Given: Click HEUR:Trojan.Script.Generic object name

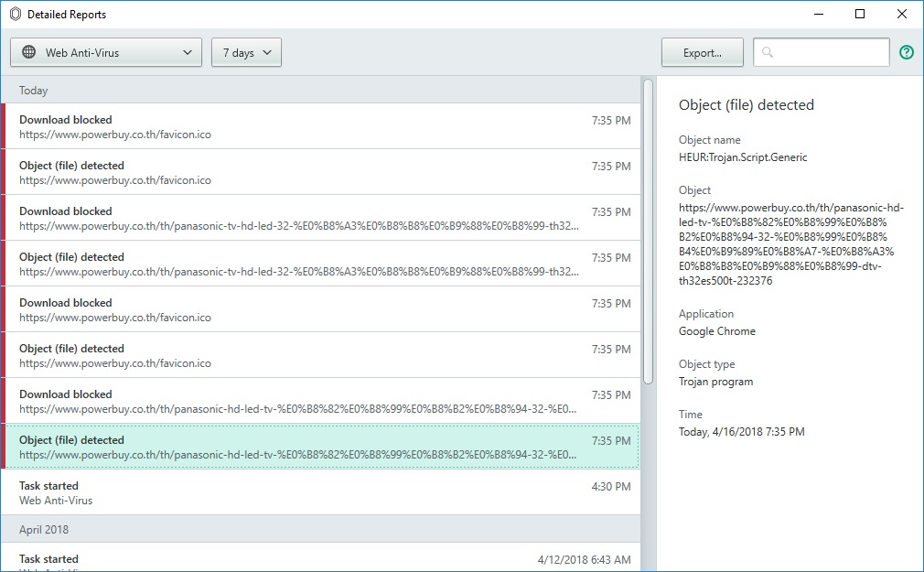Looking at the screenshot, I should 743,157.
